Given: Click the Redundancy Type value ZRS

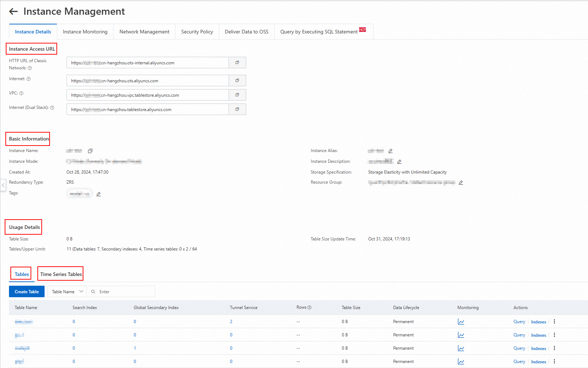Looking at the screenshot, I should coord(70,182).
